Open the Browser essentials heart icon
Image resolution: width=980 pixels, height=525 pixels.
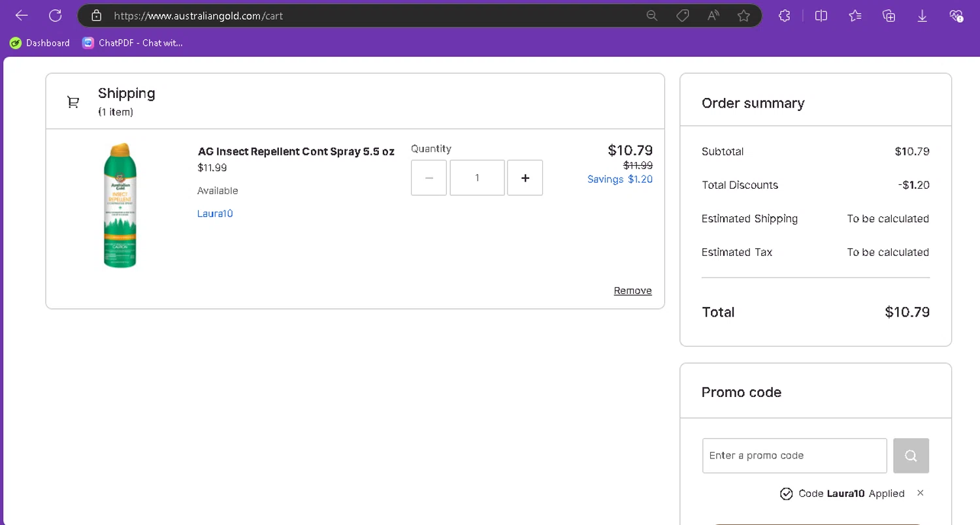pyautogui.click(x=956, y=16)
